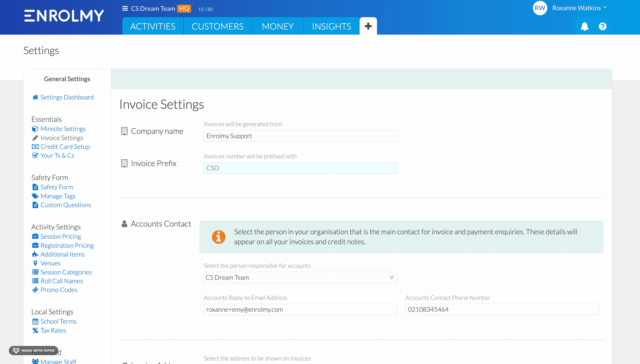Click the CS Dream Team organisation name
The width and height of the screenshot is (640, 364).
point(153,9)
